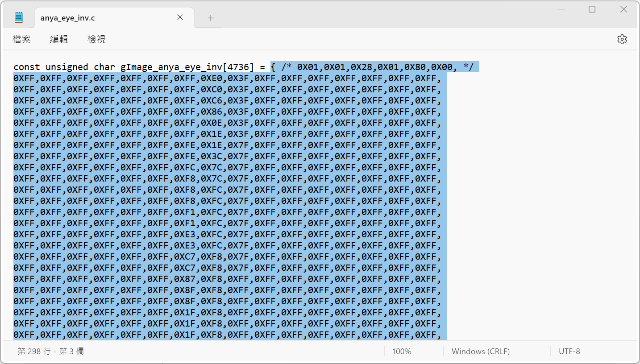Click on 'gImage_anya_eye_inv[4736]' in the declaration
This screenshot has width=640, height=364.
coord(187,67)
